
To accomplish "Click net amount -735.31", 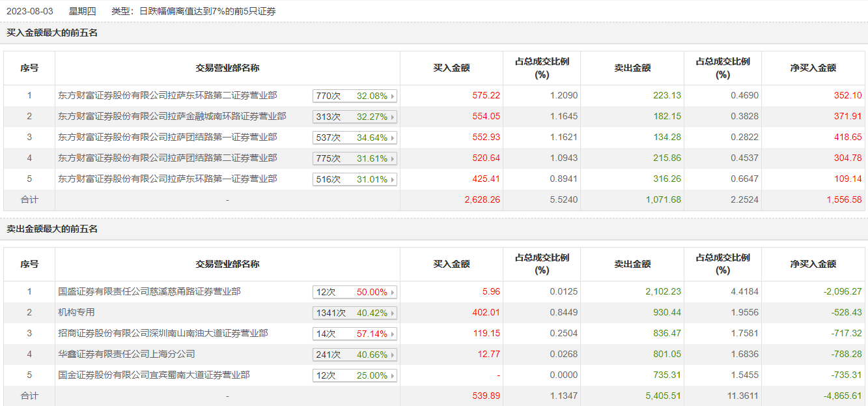I will (847, 375).
